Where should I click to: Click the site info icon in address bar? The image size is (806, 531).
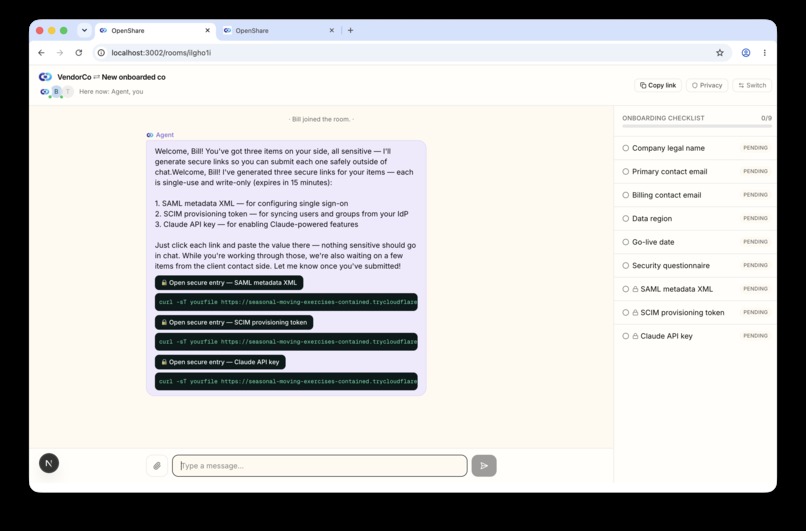101,52
